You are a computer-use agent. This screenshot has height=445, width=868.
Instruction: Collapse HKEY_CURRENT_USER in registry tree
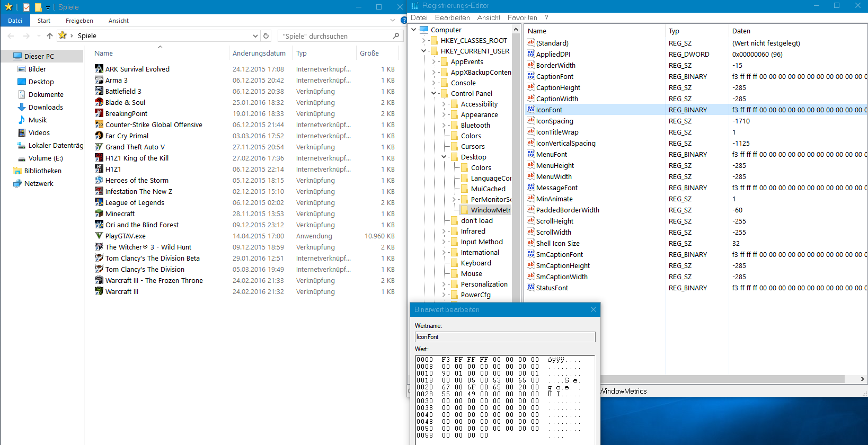pos(424,51)
